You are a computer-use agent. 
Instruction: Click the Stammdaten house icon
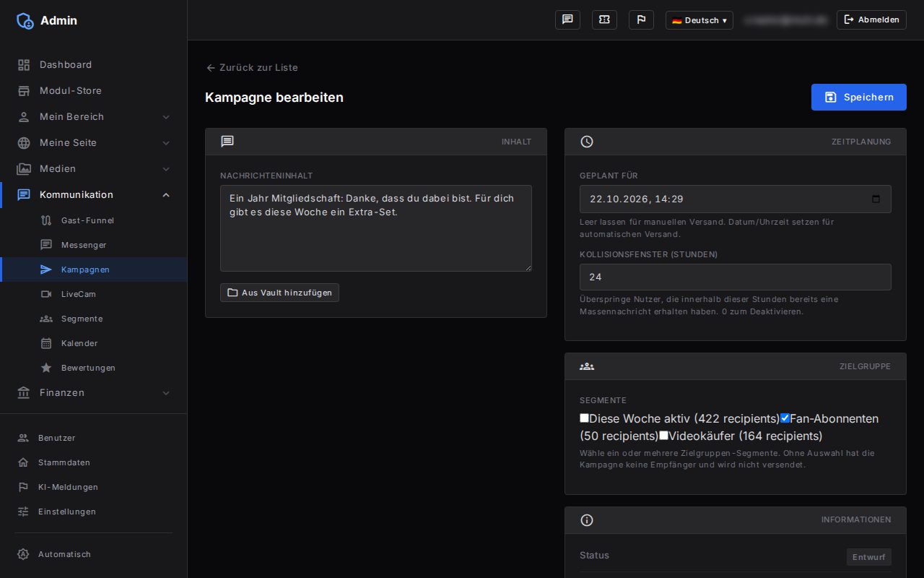coord(23,462)
